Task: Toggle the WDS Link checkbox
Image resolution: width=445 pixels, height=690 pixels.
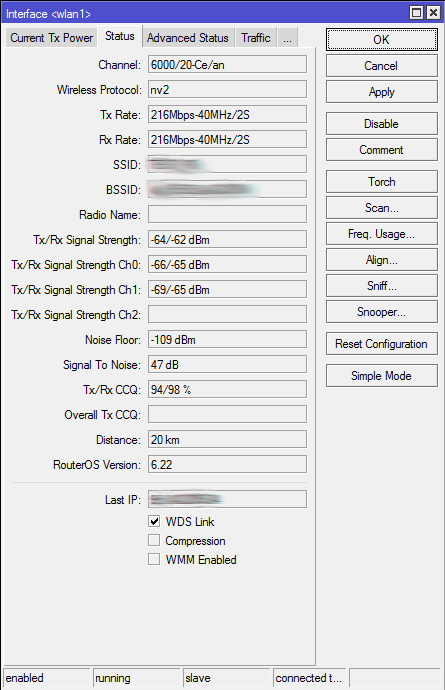Action: click(154, 521)
